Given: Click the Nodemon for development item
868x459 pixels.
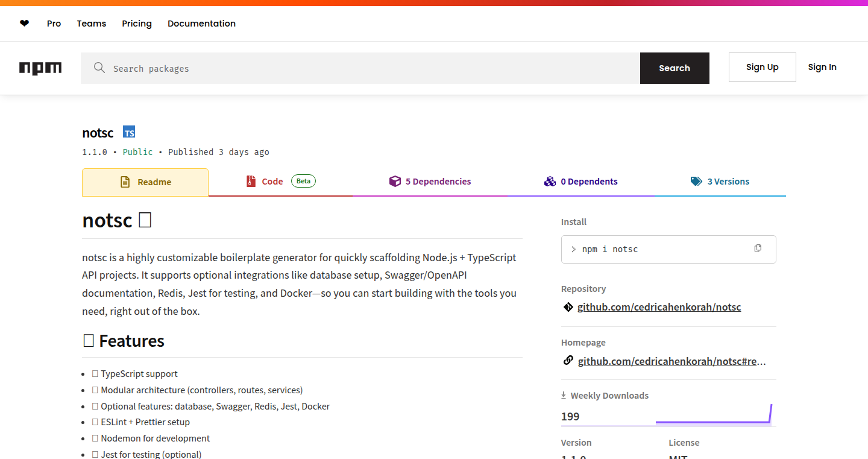Looking at the screenshot, I should click(x=151, y=438).
